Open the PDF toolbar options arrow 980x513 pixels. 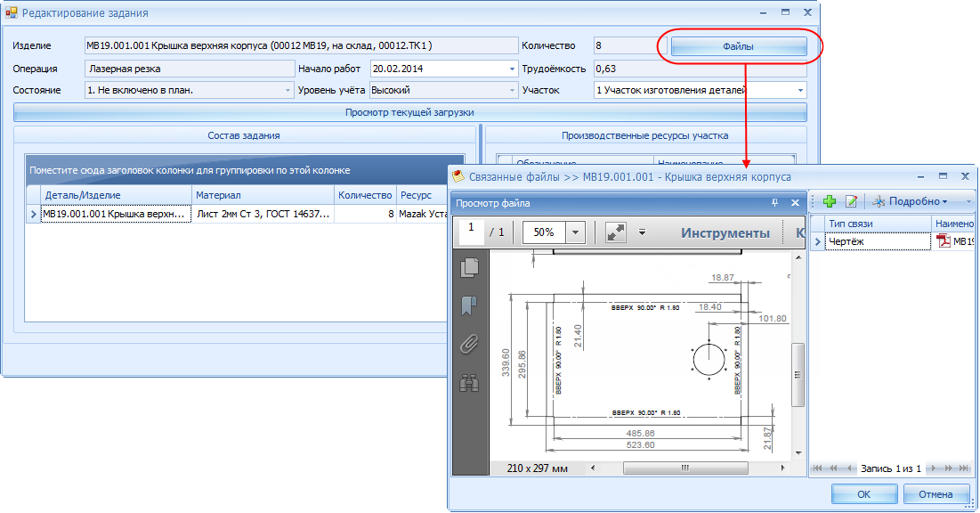[642, 232]
